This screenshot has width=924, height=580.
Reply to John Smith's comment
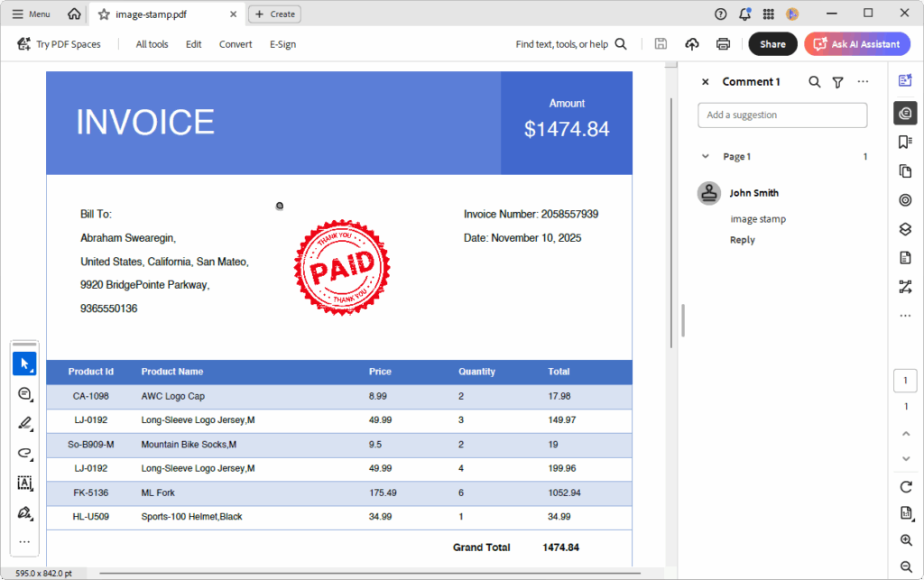point(742,240)
